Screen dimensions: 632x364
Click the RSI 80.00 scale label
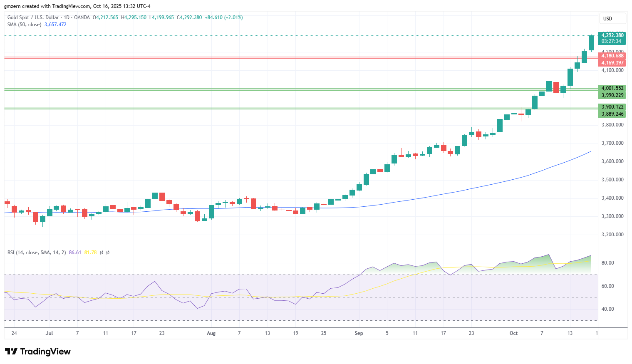point(608,263)
